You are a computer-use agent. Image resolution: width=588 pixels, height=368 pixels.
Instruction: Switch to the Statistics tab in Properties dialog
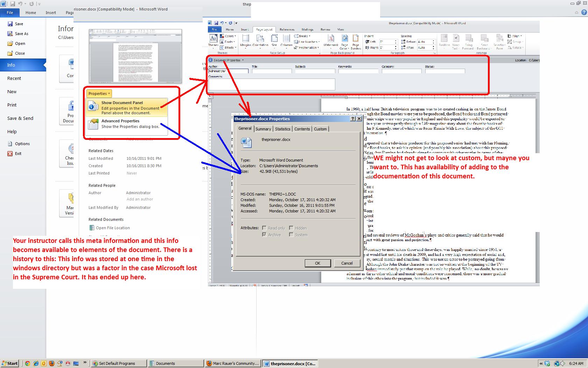click(x=282, y=129)
